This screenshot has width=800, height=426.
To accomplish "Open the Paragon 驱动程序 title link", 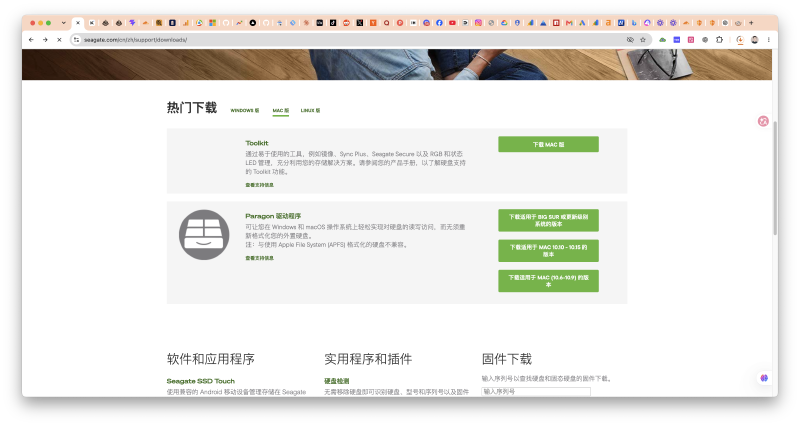I will pyautogui.click(x=273, y=216).
